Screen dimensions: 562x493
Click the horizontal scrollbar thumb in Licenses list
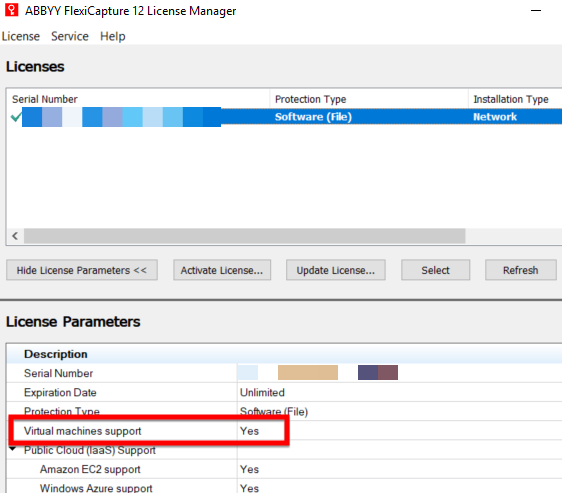pos(244,236)
